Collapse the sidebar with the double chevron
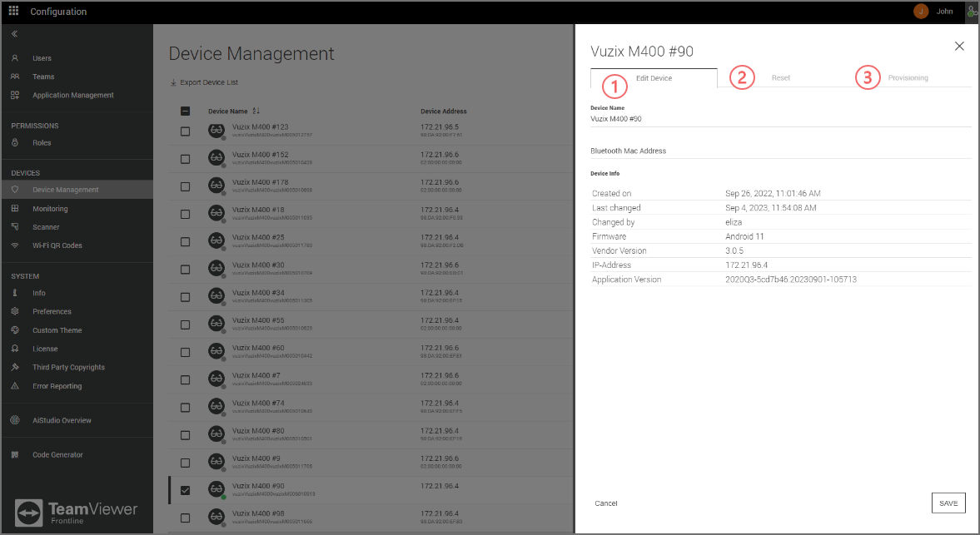 [x=14, y=34]
